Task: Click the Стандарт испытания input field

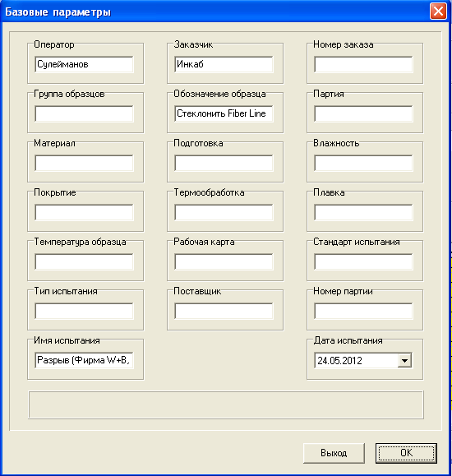Action: pyautogui.click(x=363, y=261)
